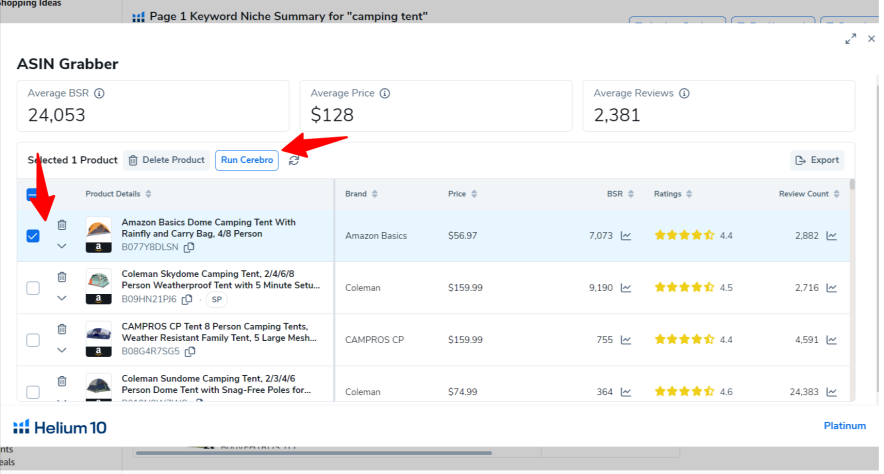Click the Amazon Basics brand cell
Screen dimensions: 884x474
(376, 236)
